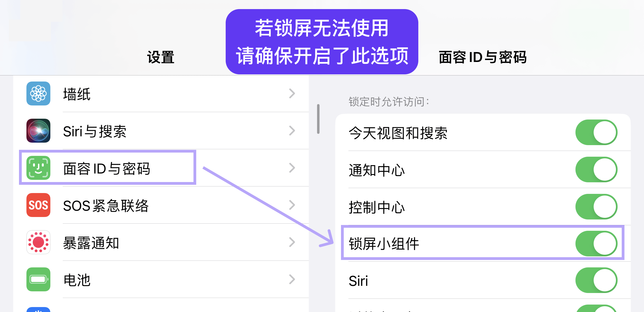Image resolution: width=644 pixels, height=312 pixels.
Task: Click the settings list scrollbar
Action: [318, 119]
